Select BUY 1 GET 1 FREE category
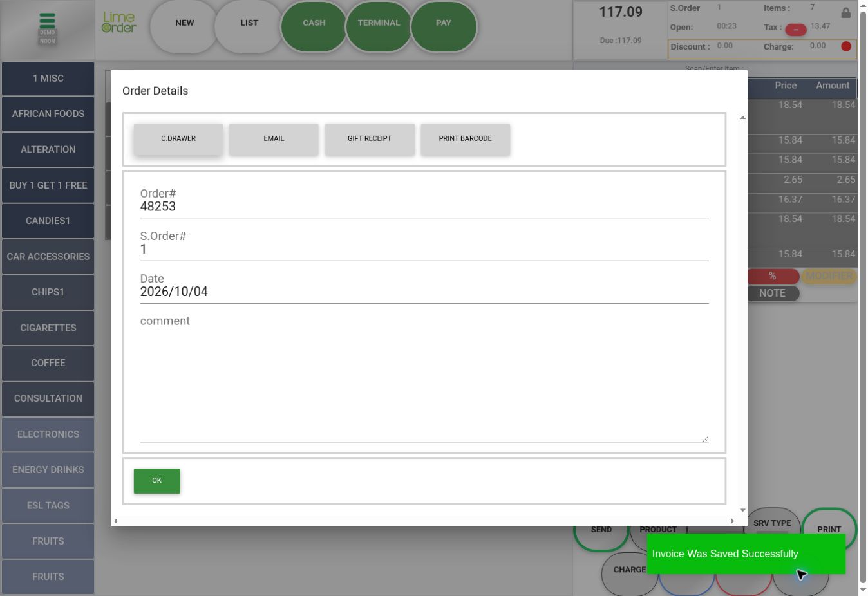 (x=48, y=185)
